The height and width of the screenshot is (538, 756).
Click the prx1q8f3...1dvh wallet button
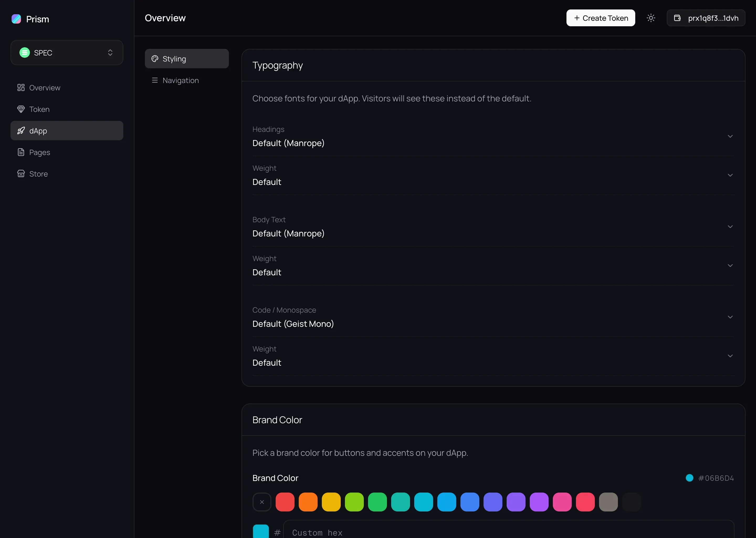tap(706, 18)
